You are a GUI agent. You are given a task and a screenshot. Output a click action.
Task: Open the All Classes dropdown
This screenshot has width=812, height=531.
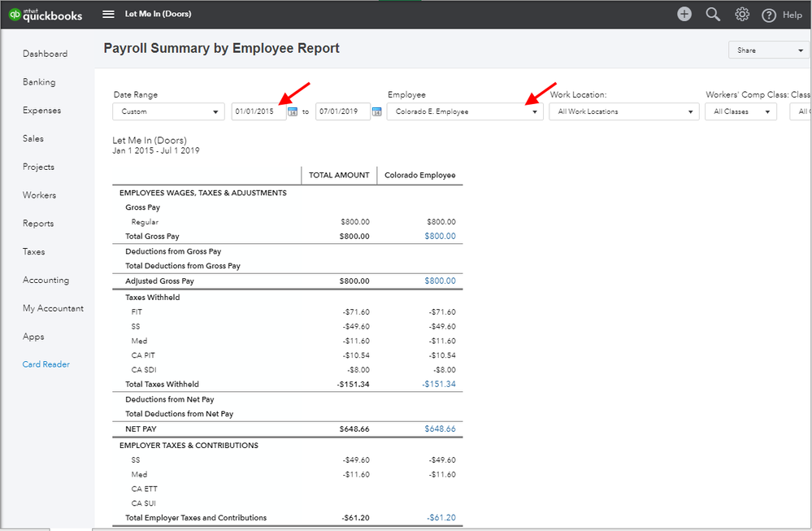(740, 111)
